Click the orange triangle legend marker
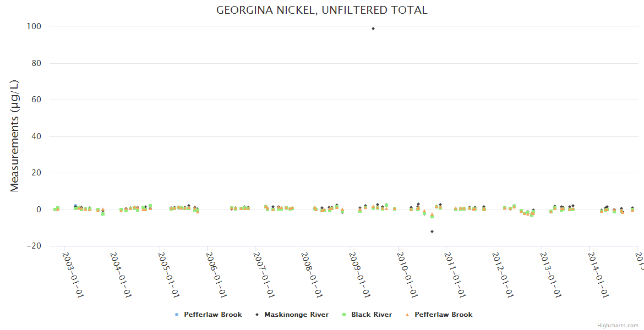The width and height of the screenshot is (644, 330). 407,315
